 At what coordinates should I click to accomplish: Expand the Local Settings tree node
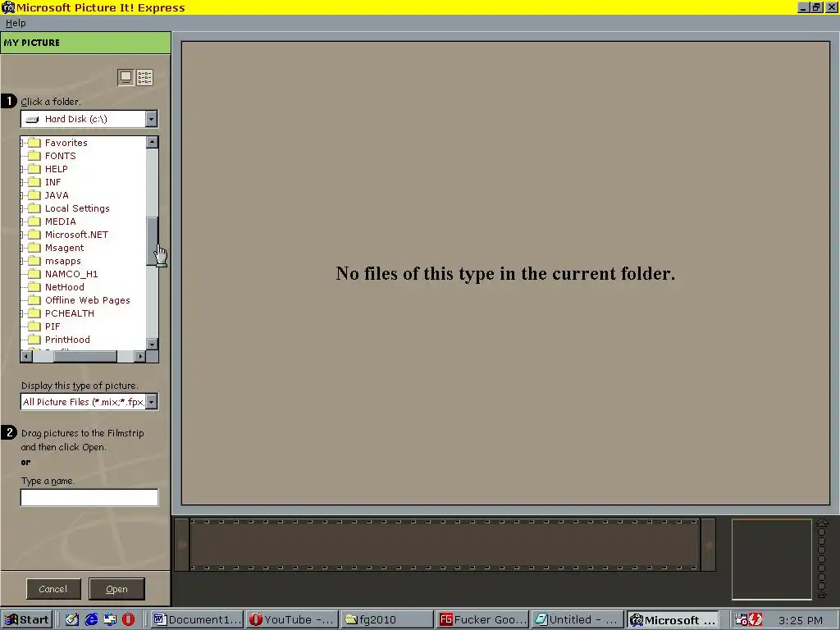point(22,208)
